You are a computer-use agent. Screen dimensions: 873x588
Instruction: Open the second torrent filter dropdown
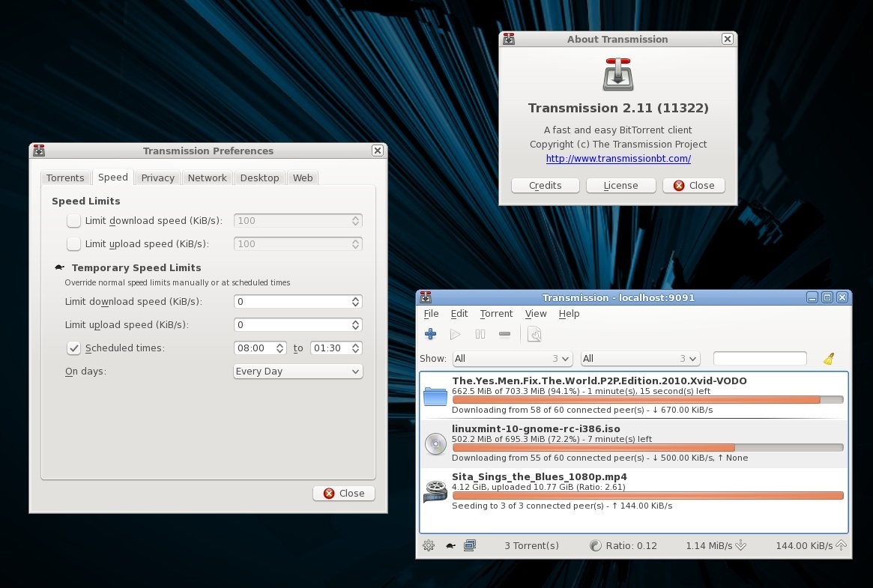641,359
